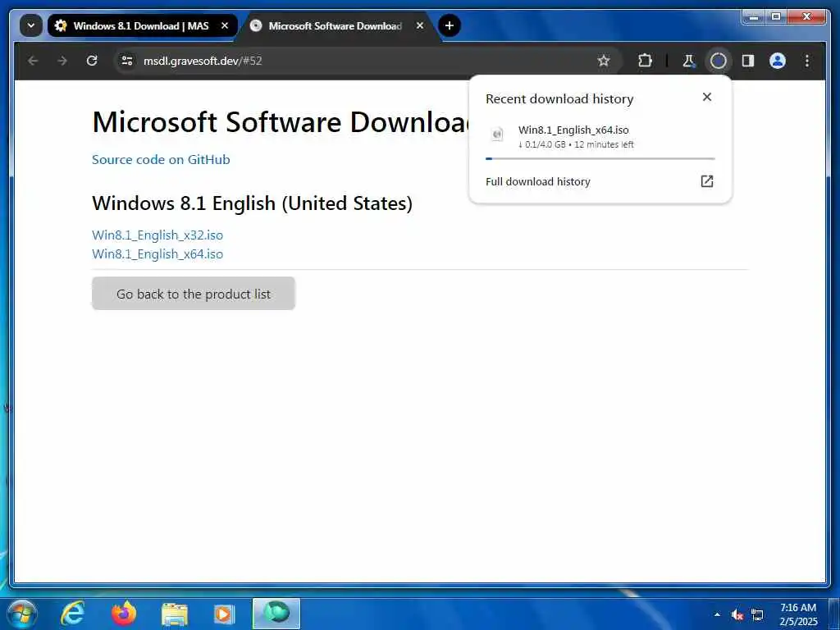Open the clock showing 7:16 AM

[798, 614]
